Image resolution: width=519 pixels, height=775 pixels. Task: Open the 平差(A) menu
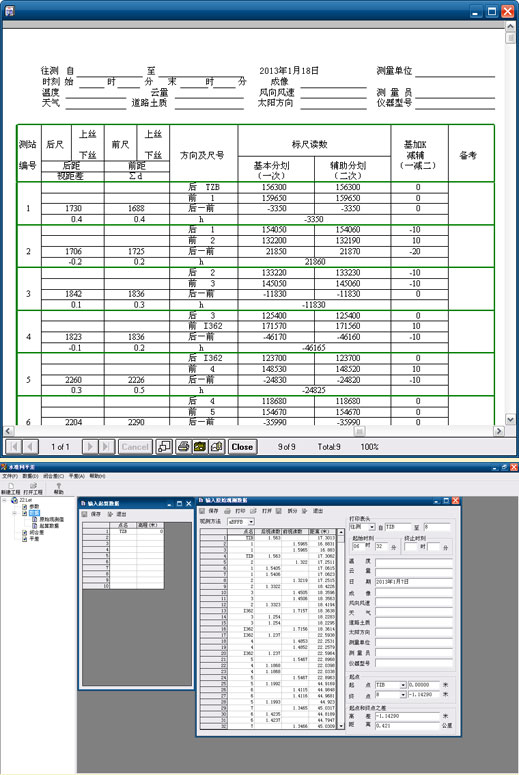[77, 476]
